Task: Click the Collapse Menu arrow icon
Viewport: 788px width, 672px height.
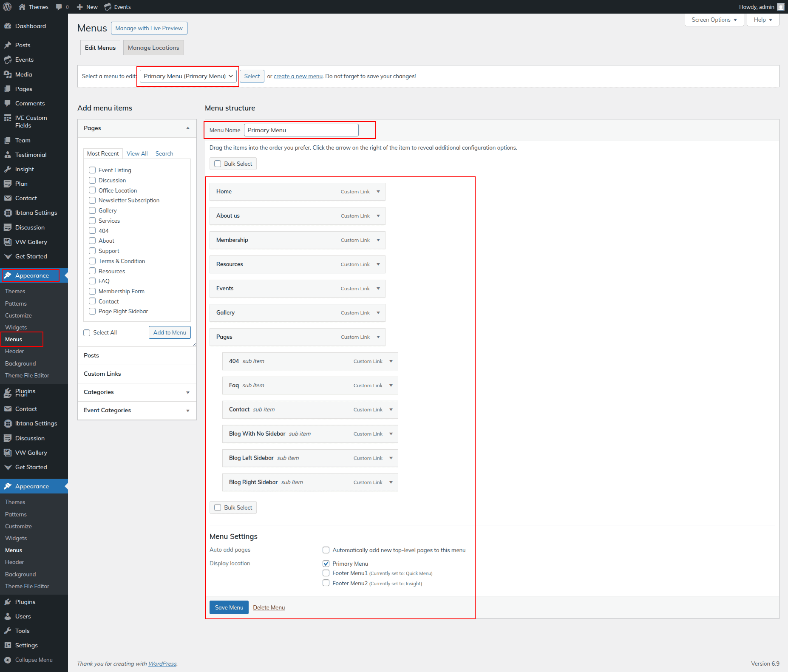Action: point(8,660)
